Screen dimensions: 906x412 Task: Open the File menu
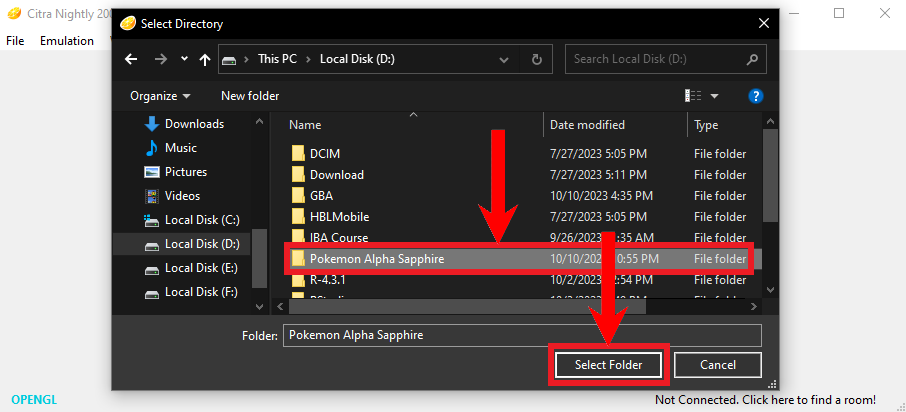(x=15, y=41)
